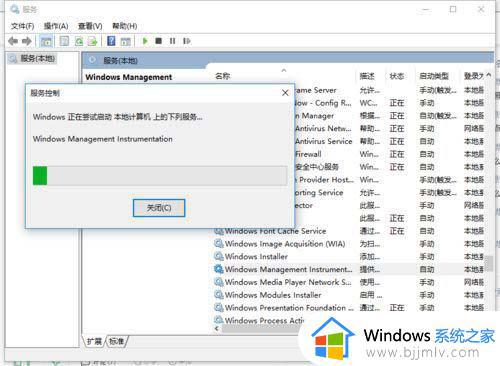Image resolution: width=500 pixels, height=366 pixels.
Task: Minimize the 服务 window
Action: (x=425, y=9)
